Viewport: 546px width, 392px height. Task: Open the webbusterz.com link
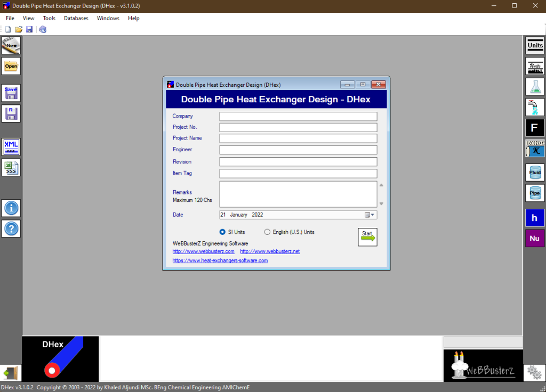point(203,251)
